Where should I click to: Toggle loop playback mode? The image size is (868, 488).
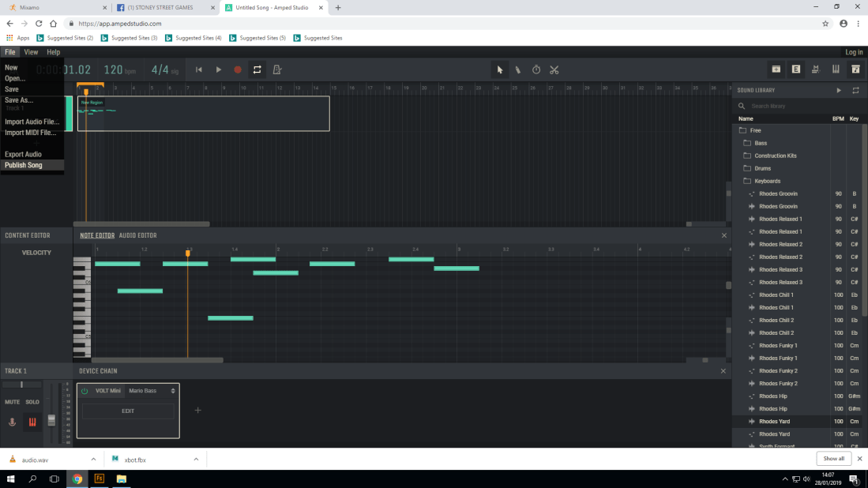tap(256, 69)
